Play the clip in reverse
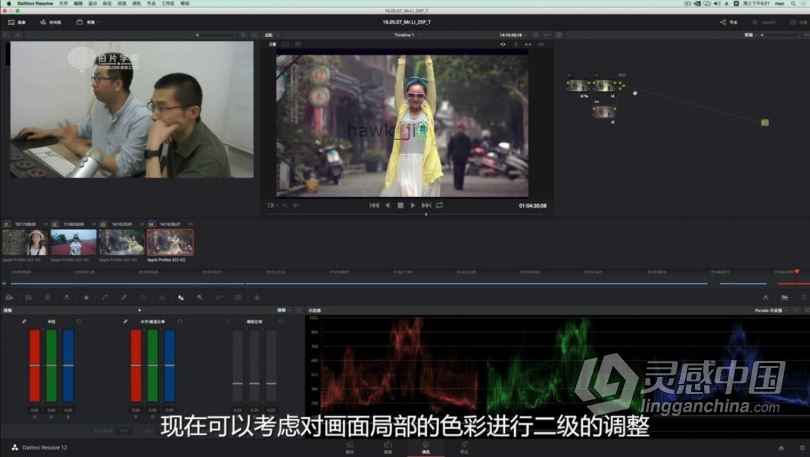Image resolution: width=810 pixels, height=457 pixels. [x=387, y=205]
